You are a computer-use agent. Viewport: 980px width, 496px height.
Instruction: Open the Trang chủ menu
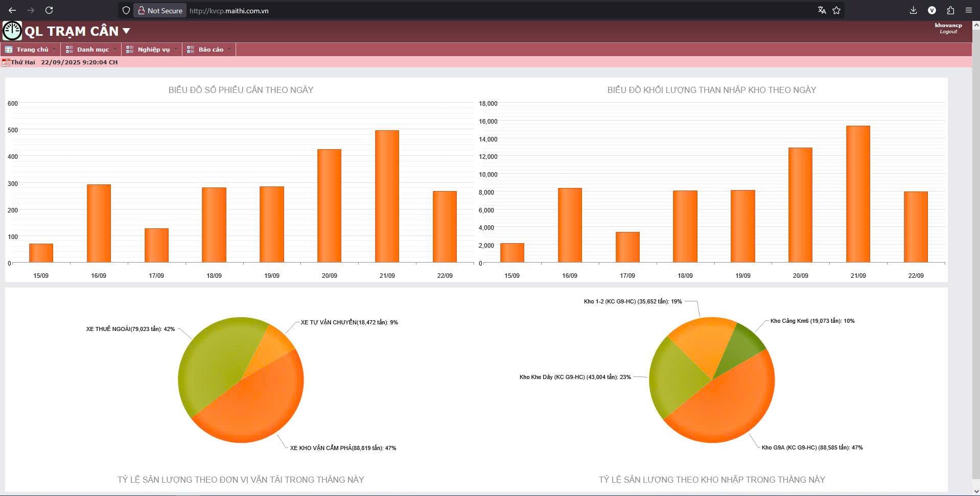pos(31,50)
